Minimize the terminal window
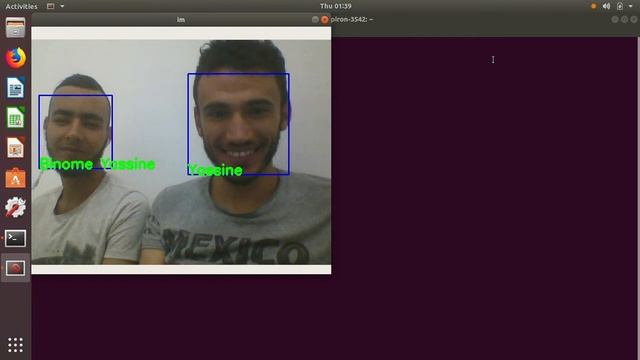Image resolution: width=640 pixels, height=360 pixels. (x=615, y=19)
